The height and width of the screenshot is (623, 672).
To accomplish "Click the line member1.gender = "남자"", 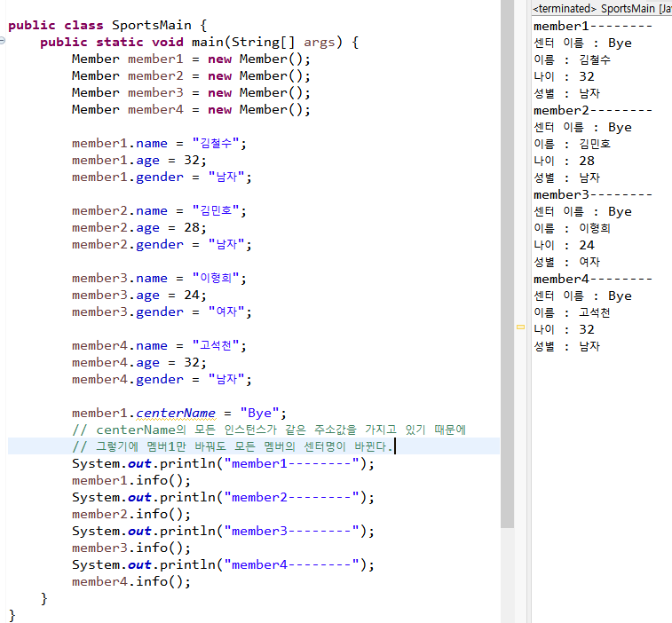I will 162,177.
